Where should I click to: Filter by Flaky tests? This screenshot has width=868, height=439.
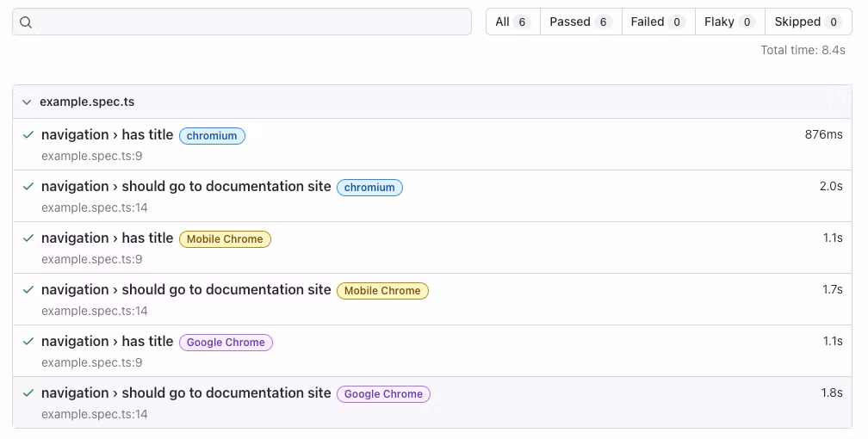coord(730,22)
